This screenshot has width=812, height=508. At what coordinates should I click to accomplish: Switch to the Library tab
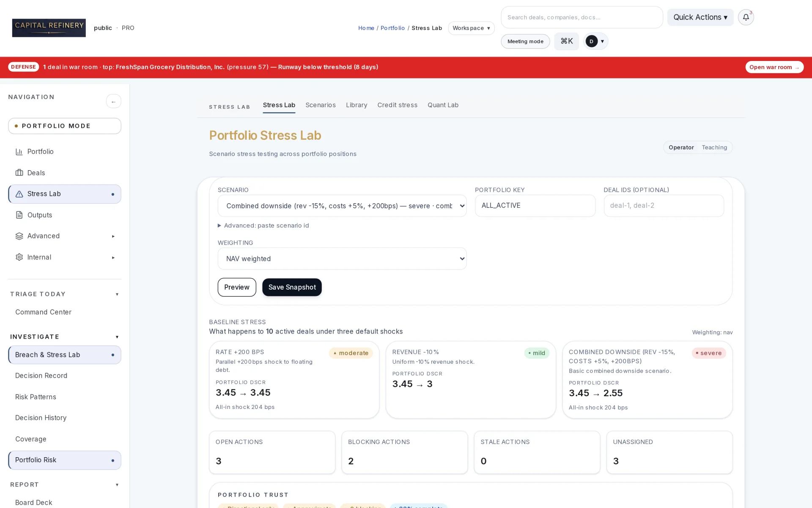pyautogui.click(x=357, y=105)
